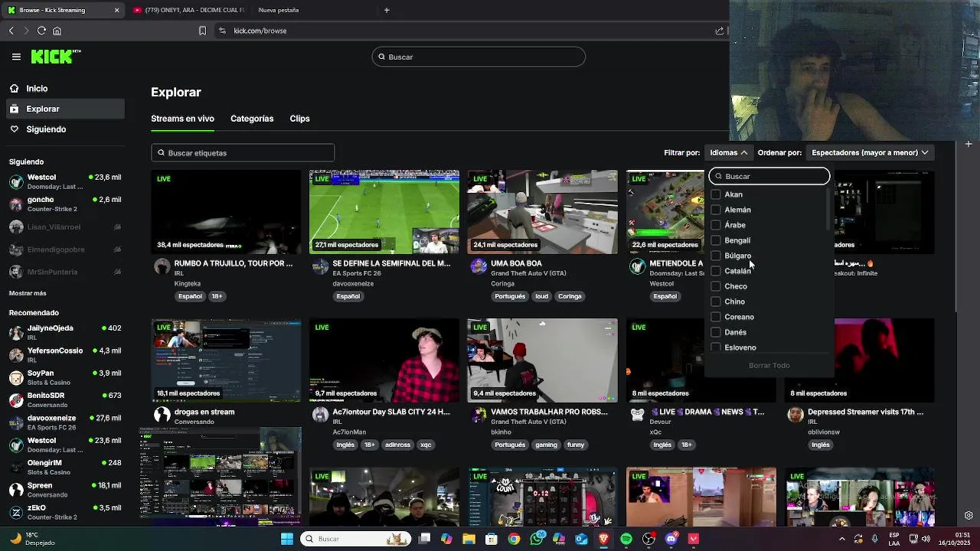The image size is (980, 551).
Task: Open goncho avatar in sidebar
Action: pyautogui.click(x=15, y=204)
